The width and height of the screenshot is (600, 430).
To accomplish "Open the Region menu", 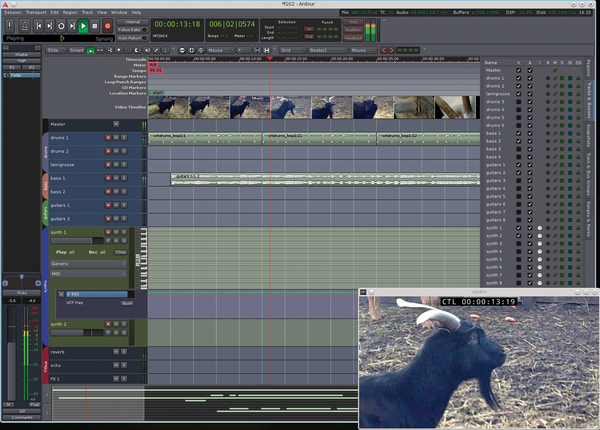I will pos(70,12).
